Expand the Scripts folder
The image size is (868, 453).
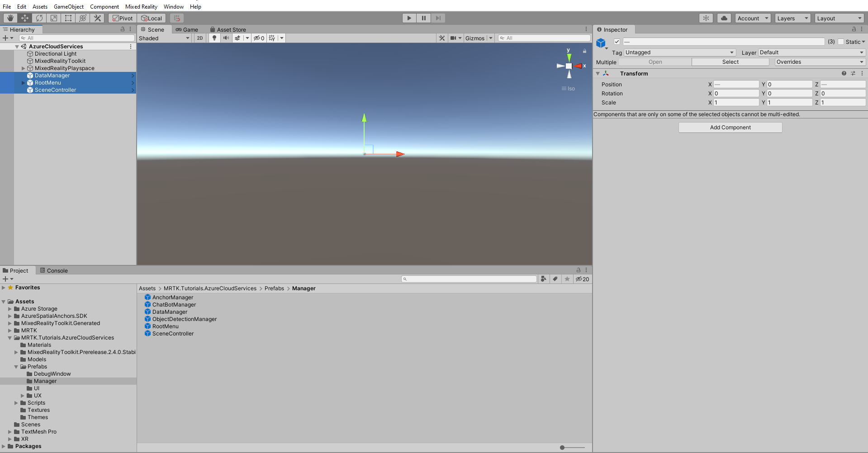coord(16,403)
